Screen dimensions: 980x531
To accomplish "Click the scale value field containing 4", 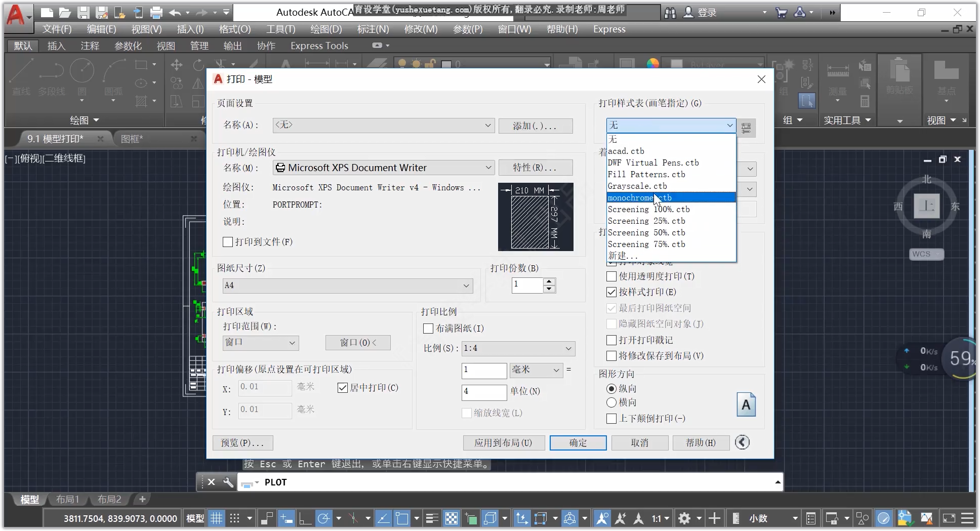I will coord(484,392).
